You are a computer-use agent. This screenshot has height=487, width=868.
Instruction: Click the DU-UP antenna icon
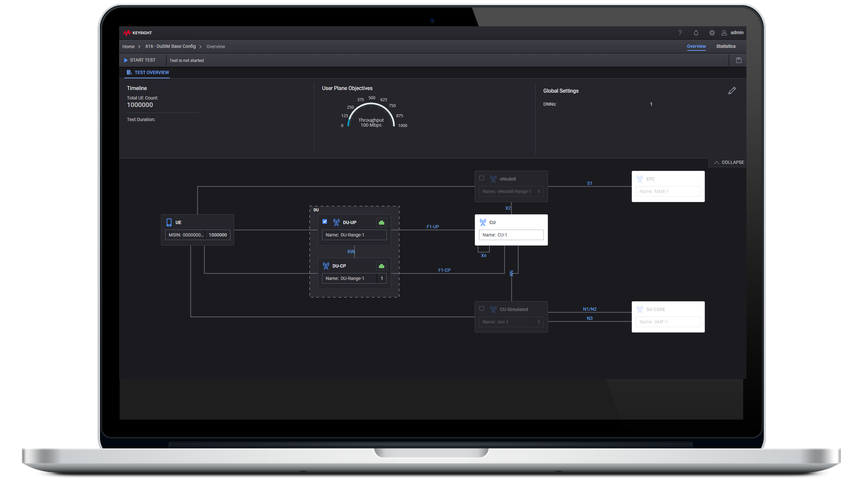pos(336,222)
